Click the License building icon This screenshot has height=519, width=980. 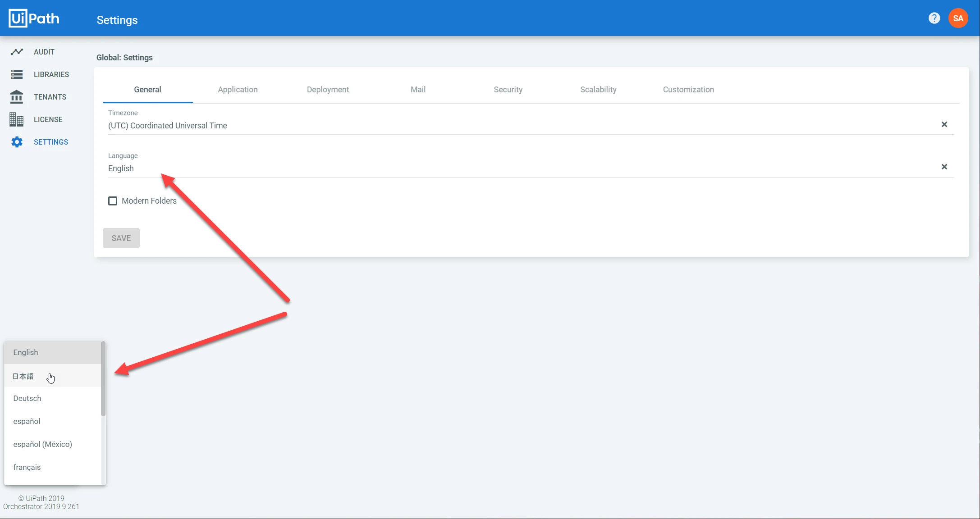17,119
